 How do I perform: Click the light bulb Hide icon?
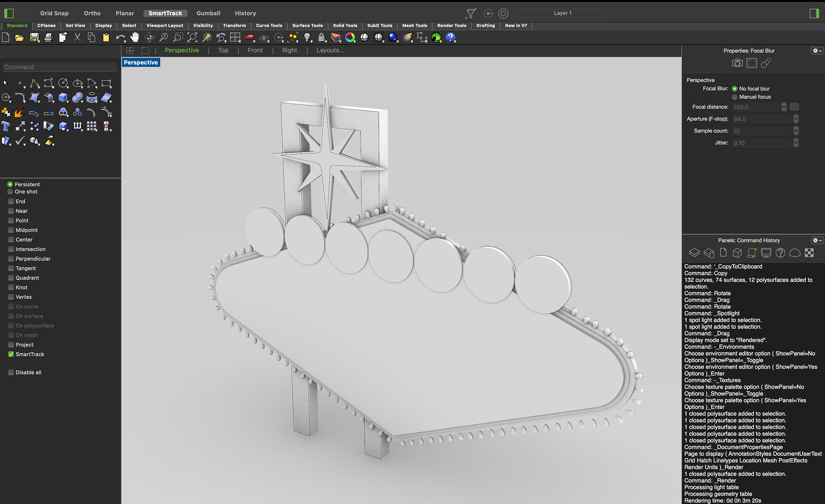307,38
